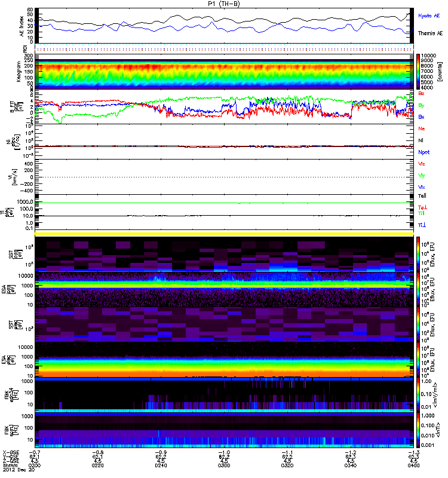
Task: Select the "Themis AE" legend label
Action: 430,33
